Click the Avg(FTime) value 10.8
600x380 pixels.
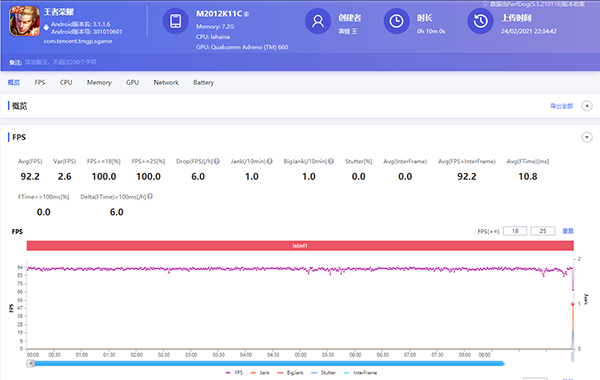[x=528, y=177]
